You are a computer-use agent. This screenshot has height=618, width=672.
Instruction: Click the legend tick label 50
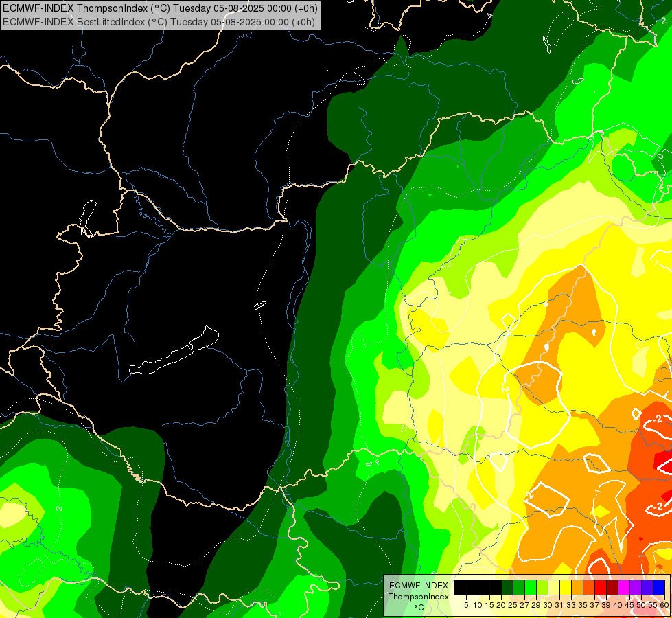point(642,605)
